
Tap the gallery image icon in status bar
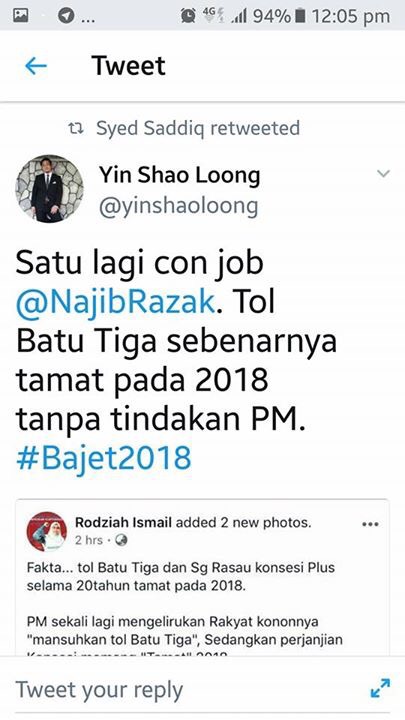(x=21, y=15)
